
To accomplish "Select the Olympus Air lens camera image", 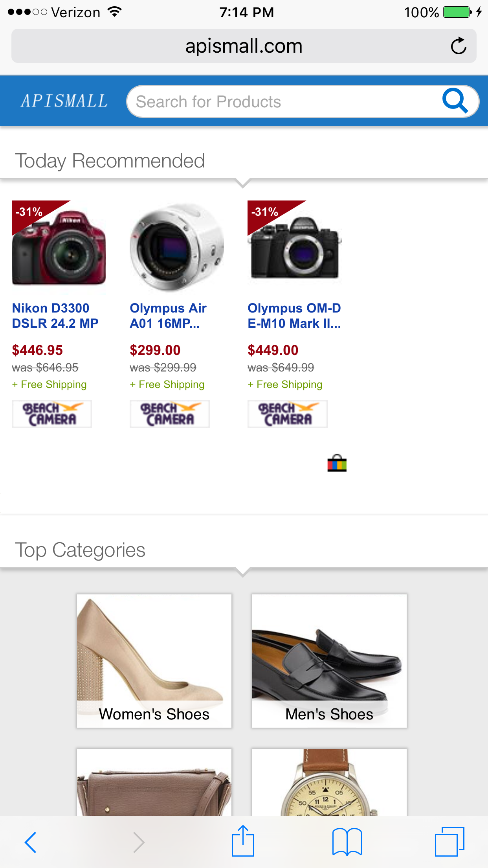I will (177, 248).
